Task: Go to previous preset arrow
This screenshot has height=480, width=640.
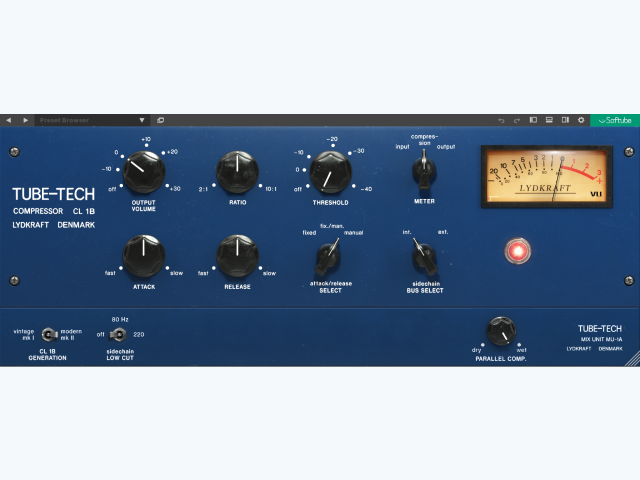Action: pos(9,120)
